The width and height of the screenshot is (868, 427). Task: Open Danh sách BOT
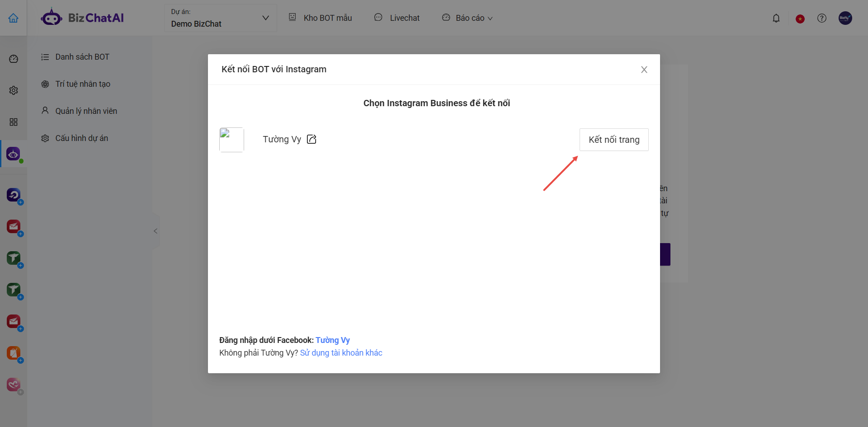click(82, 57)
